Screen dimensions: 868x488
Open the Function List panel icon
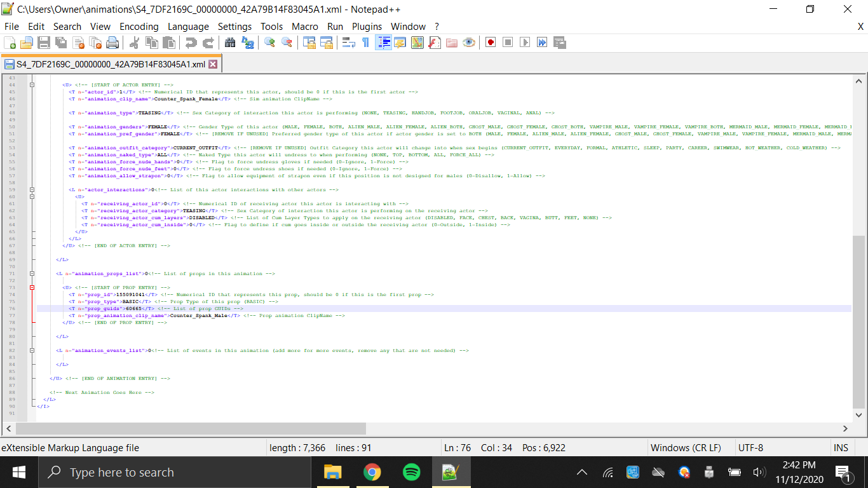[x=435, y=43]
